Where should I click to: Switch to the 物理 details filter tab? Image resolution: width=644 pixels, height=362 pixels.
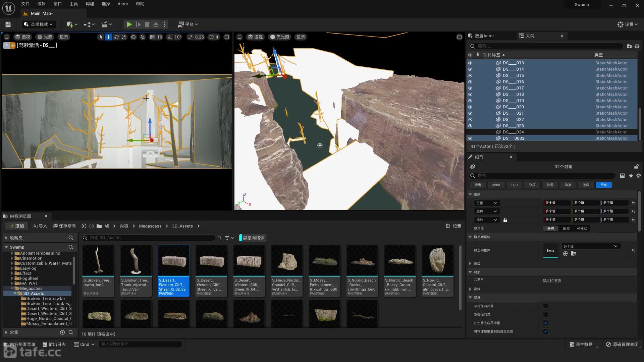click(550, 185)
